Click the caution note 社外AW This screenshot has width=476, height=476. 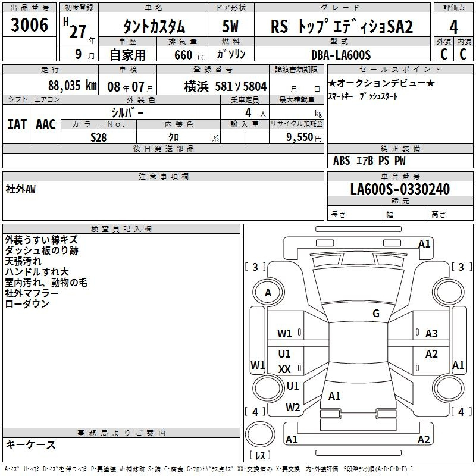tap(20, 189)
